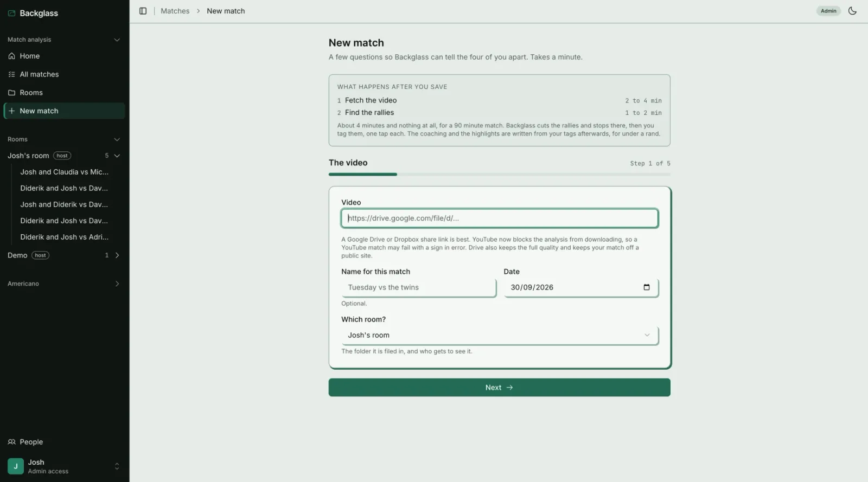Expand the Demo room
The width and height of the screenshot is (868, 482).
point(117,255)
